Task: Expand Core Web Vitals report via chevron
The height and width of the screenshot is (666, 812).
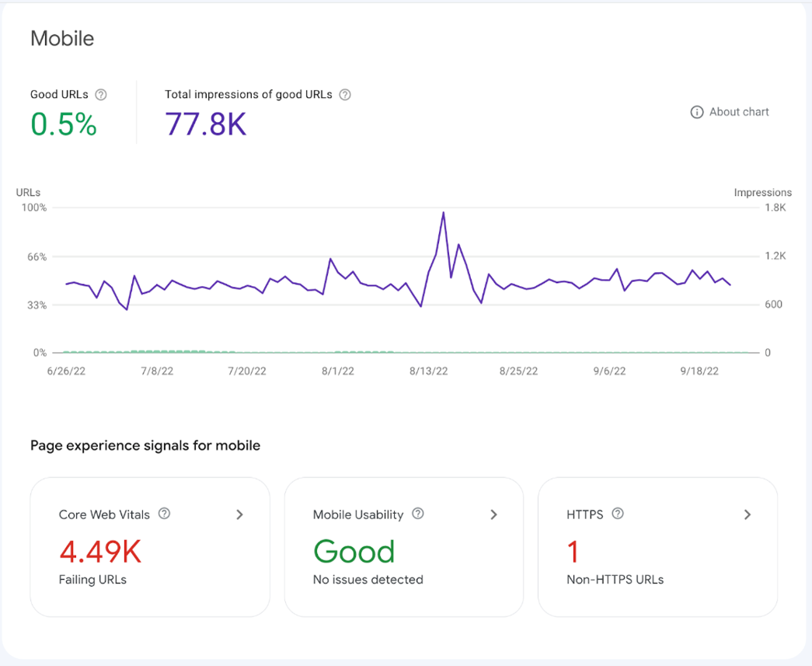Action: [239, 514]
